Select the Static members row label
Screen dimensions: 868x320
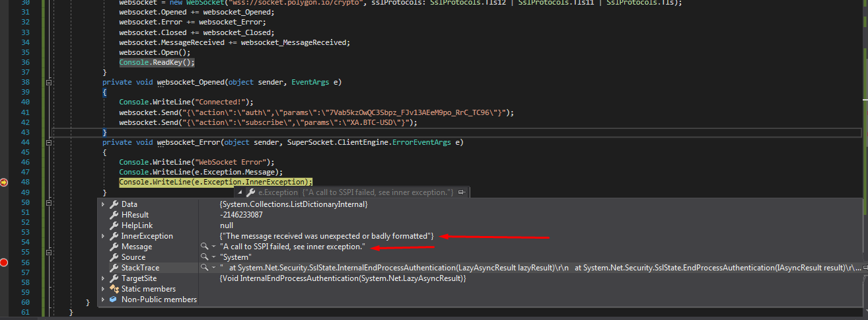click(149, 289)
